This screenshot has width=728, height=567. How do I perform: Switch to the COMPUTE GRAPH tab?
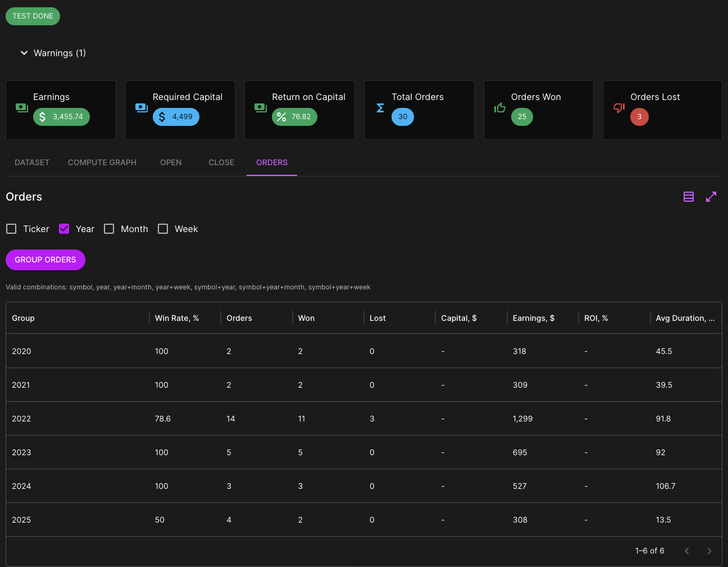tap(102, 162)
